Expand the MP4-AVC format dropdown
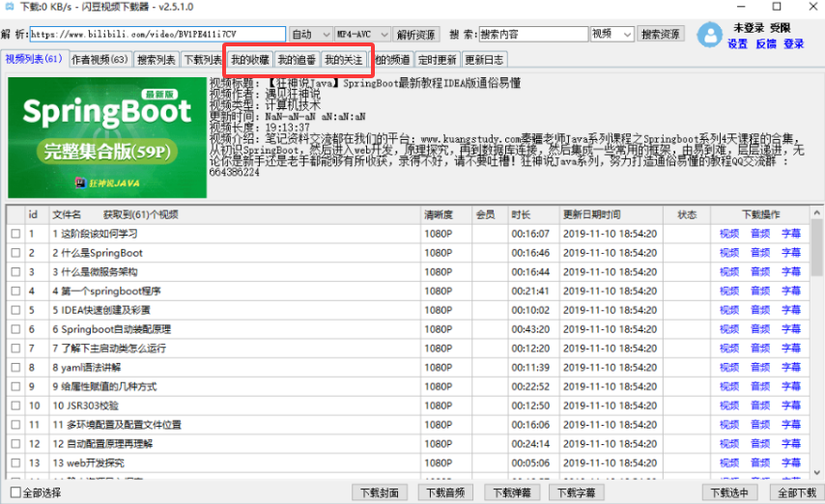Screen dimensions: 825x504 point(361,34)
